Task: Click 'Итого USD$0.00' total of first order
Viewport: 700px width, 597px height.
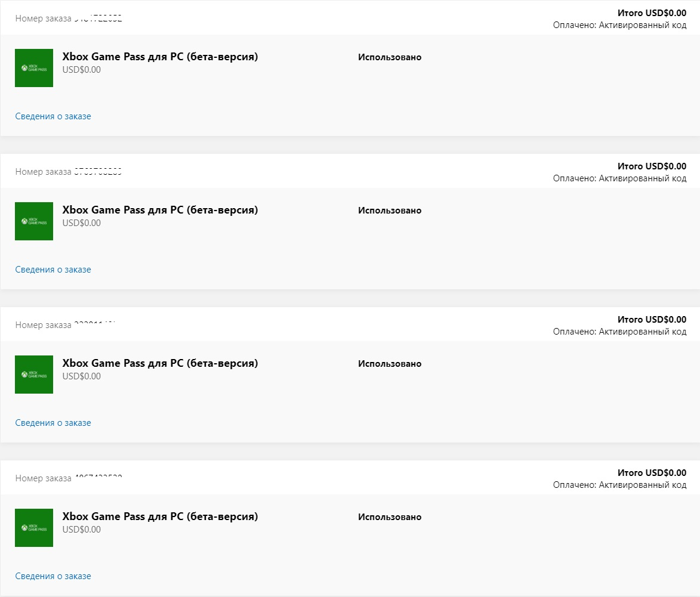Action: pos(652,13)
